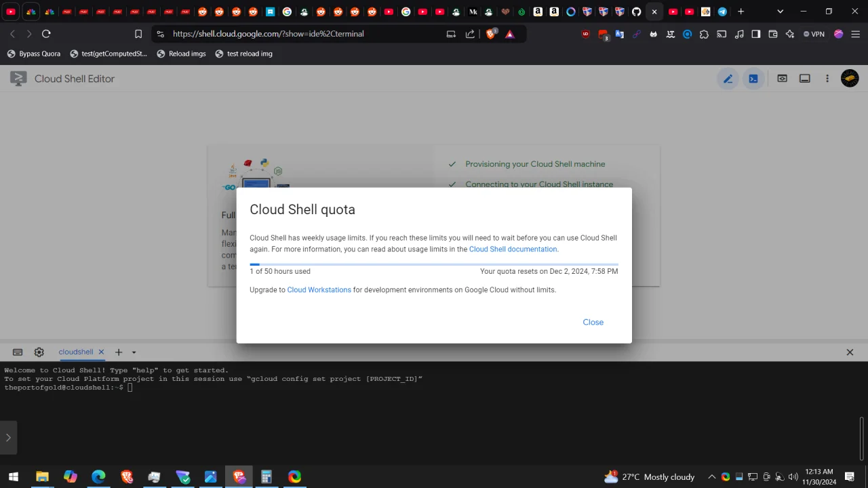Open the Bypass Quora bookmark
This screenshot has width=868, height=488.
click(x=34, y=54)
